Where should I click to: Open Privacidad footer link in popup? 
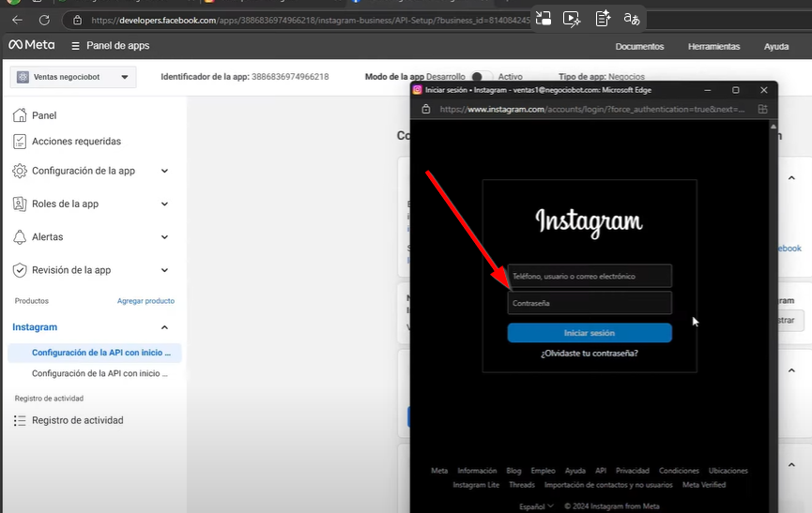pos(633,471)
